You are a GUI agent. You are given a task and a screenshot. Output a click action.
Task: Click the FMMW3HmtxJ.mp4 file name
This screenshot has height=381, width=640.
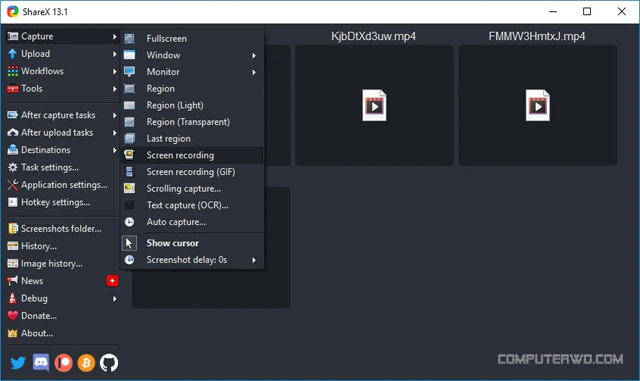(x=537, y=36)
